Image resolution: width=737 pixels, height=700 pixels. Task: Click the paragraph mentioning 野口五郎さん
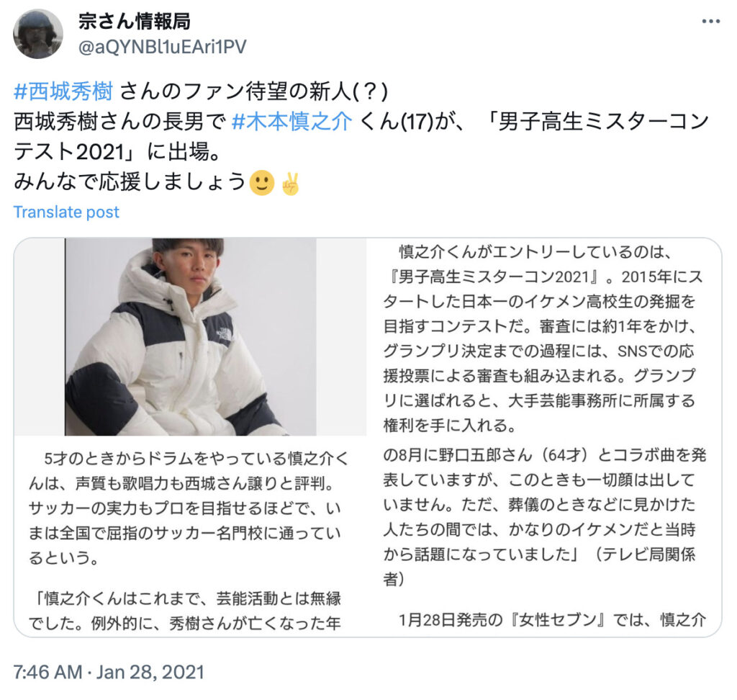(545, 516)
